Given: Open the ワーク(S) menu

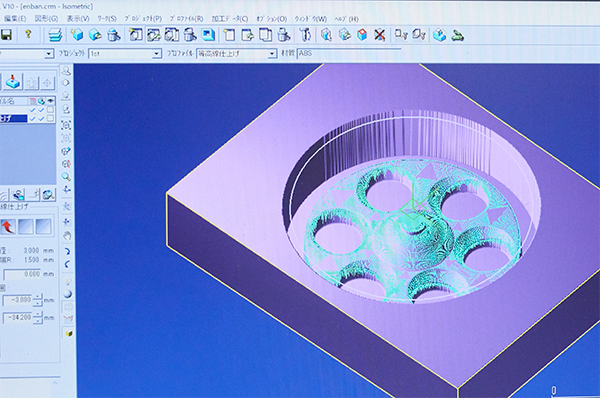Looking at the screenshot, I should point(107,19).
